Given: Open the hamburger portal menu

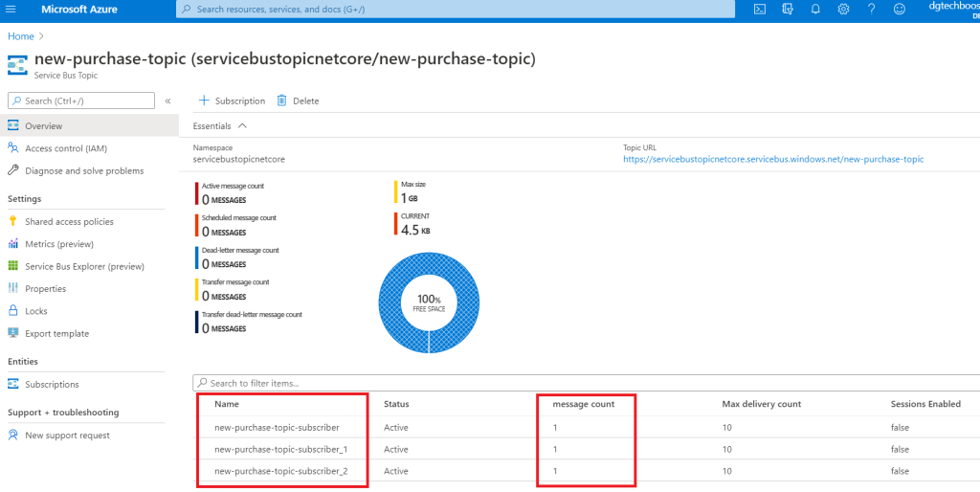Looking at the screenshot, I should [x=11, y=9].
